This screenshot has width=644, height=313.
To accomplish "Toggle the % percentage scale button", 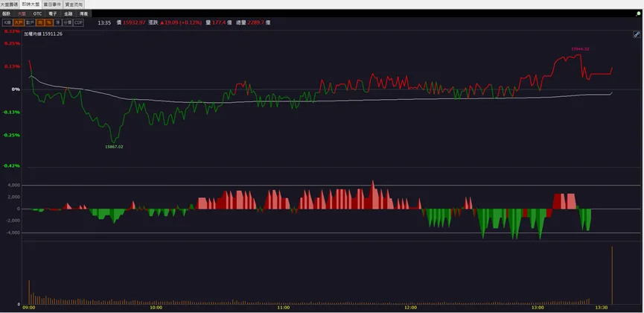I will click(49, 22).
